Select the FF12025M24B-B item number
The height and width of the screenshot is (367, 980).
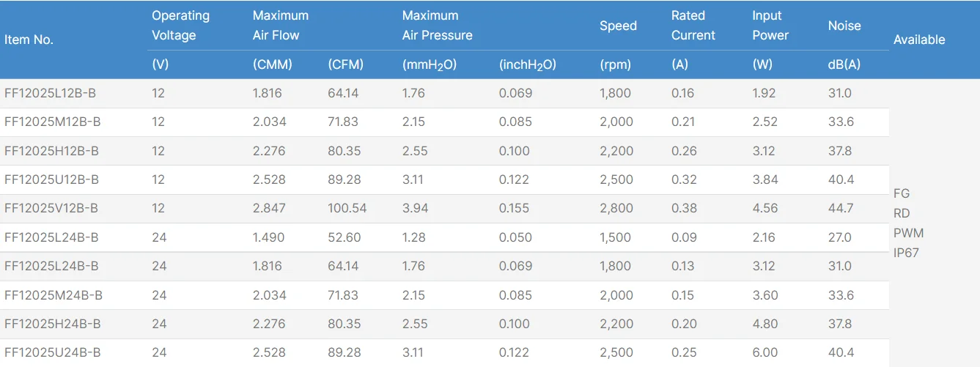[x=54, y=295]
